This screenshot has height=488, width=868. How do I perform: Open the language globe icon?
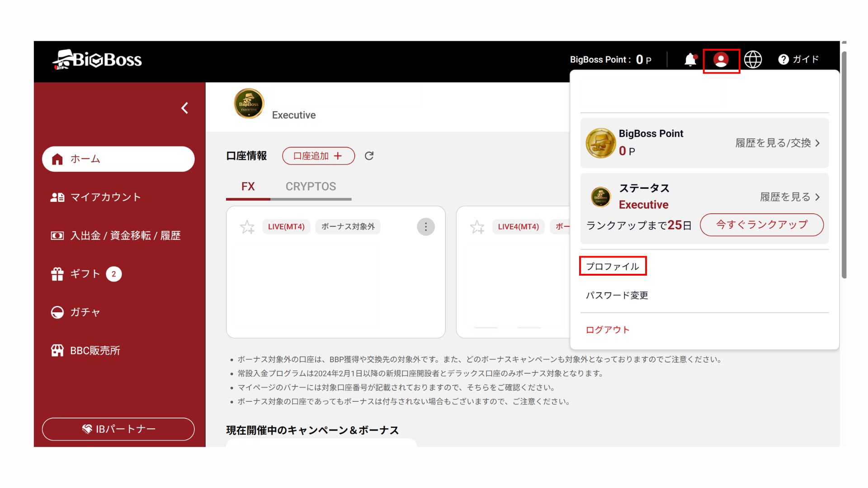753,59
